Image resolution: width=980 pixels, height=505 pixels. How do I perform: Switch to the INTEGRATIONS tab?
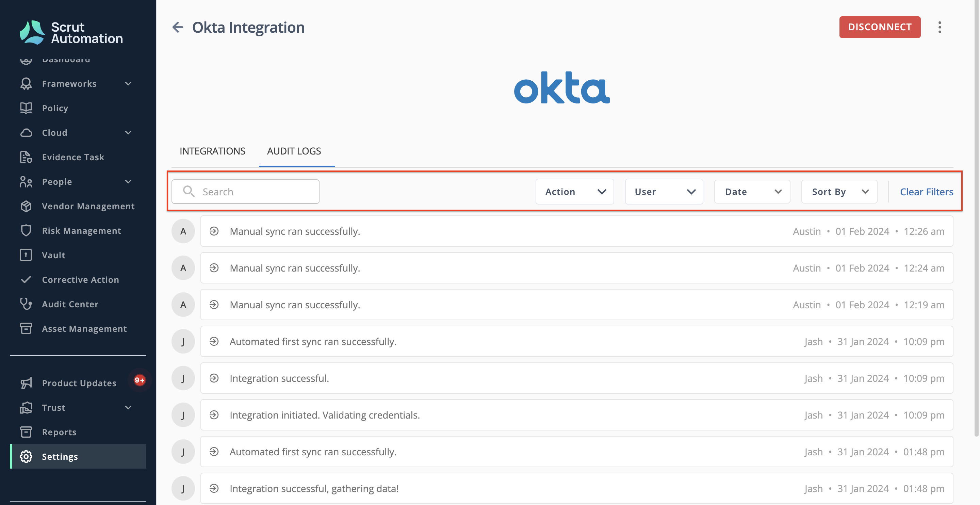(212, 151)
